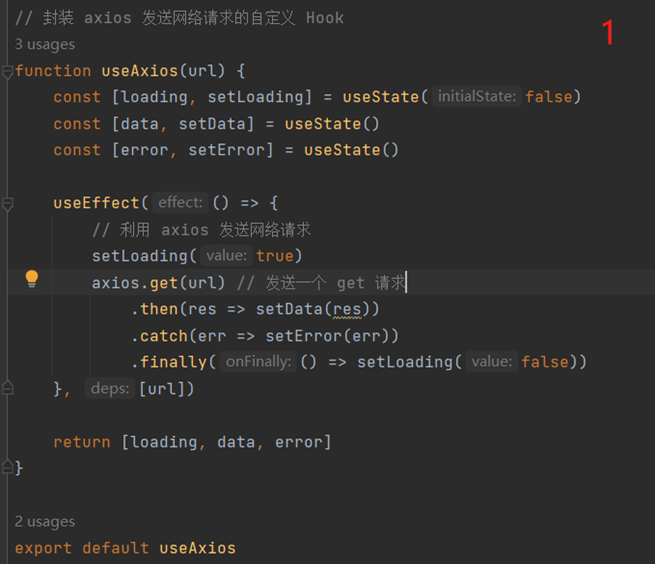Click the 'deps:' inlay hint
Screen dimensions: 655x564
coord(109,388)
